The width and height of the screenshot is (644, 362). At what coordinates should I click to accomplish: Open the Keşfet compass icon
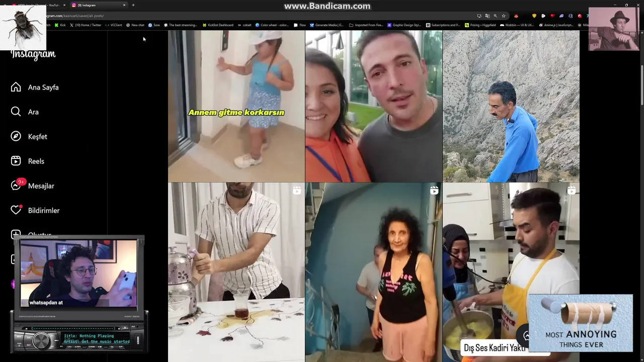16,136
